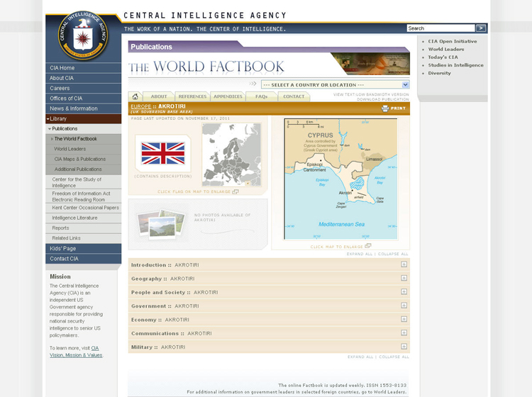Enlarge the Cyprus Akrotiri map
The height and width of the screenshot is (397, 532).
point(340,179)
